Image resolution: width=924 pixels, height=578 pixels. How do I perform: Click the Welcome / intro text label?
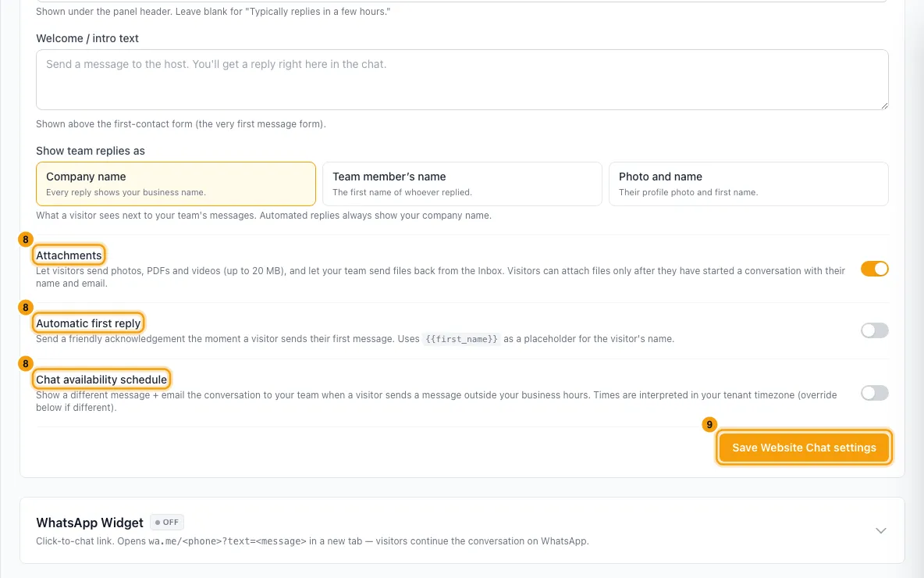[x=87, y=38]
